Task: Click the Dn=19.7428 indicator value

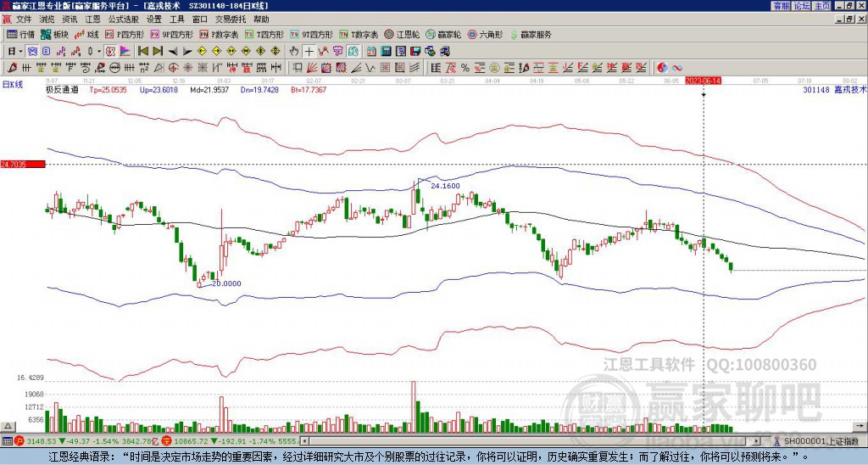Action: pos(261,89)
